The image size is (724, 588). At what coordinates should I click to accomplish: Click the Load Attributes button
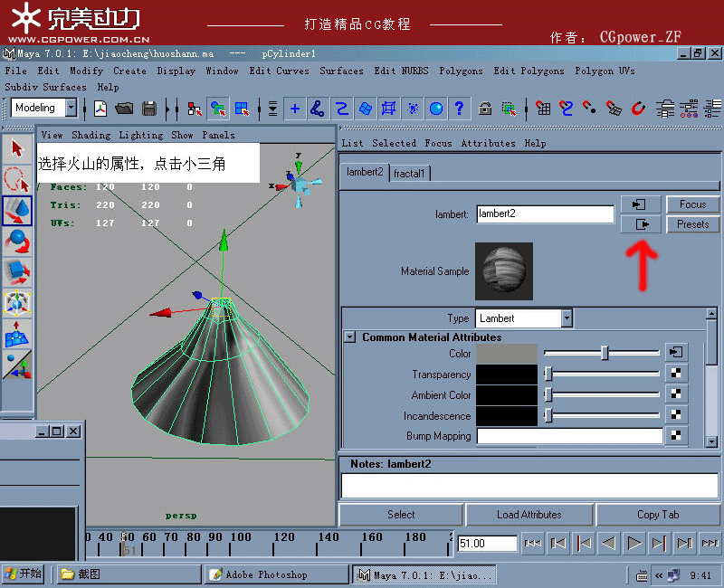tap(529, 515)
